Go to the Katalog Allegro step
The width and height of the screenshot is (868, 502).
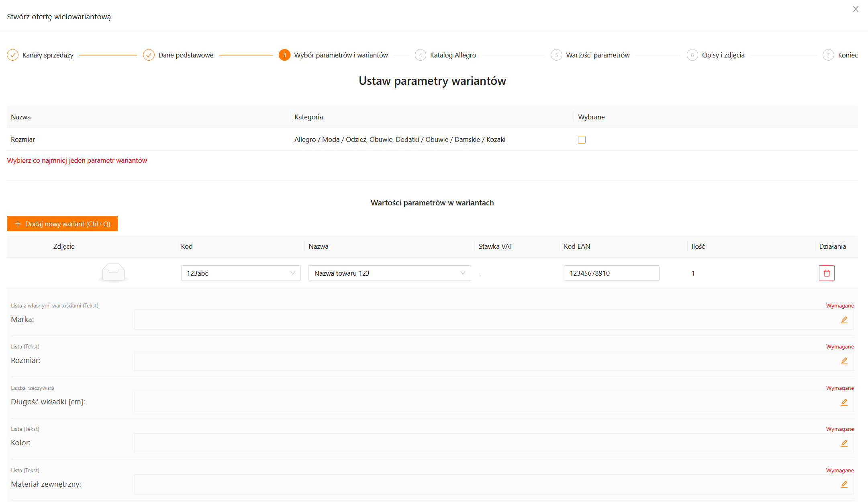pyautogui.click(x=452, y=55)
